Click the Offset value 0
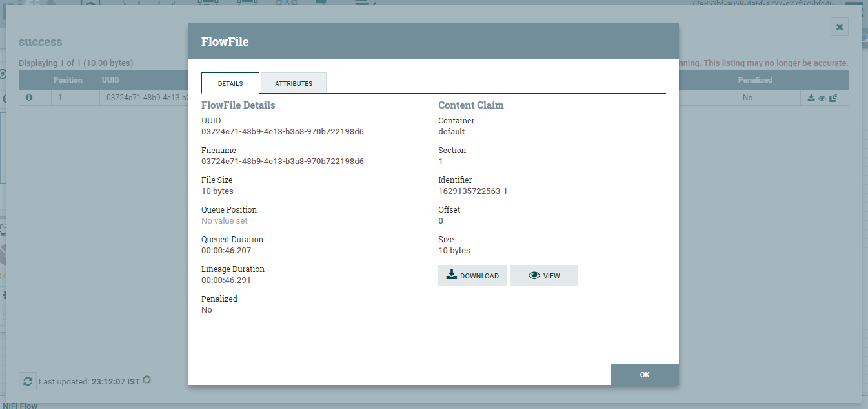The height and width of the screenshot is (409, 868). point(441,221)
